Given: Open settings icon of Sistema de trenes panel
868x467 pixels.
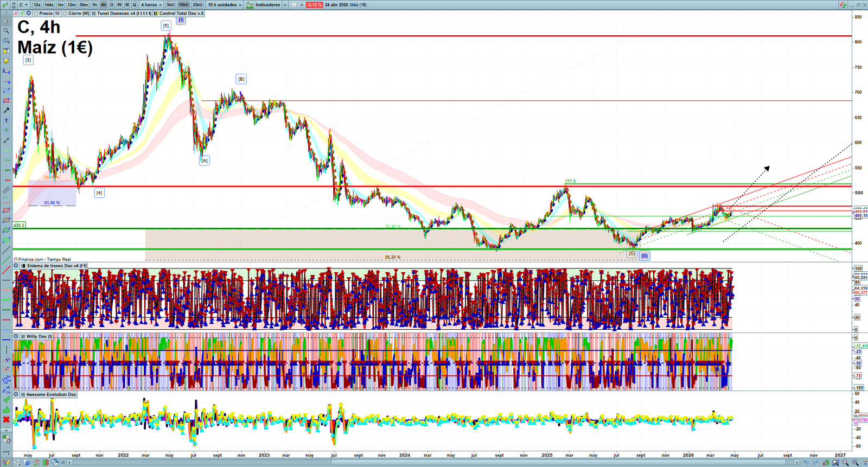Looking at the screenshot, I should 16,266.
